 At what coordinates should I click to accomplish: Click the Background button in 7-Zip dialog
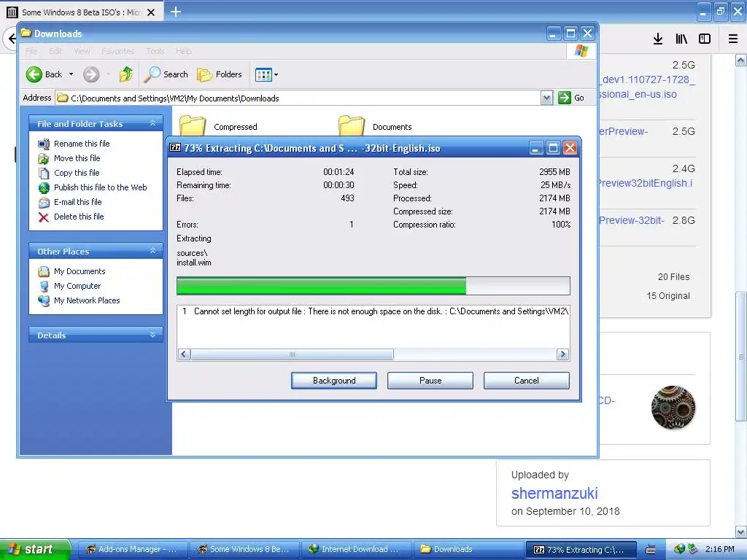tap(334, 381)
